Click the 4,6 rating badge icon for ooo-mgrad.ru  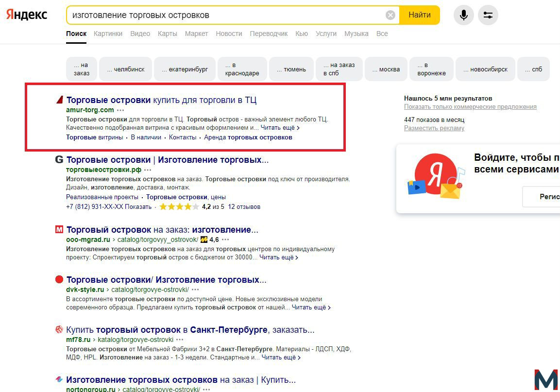tap(204, 239)
